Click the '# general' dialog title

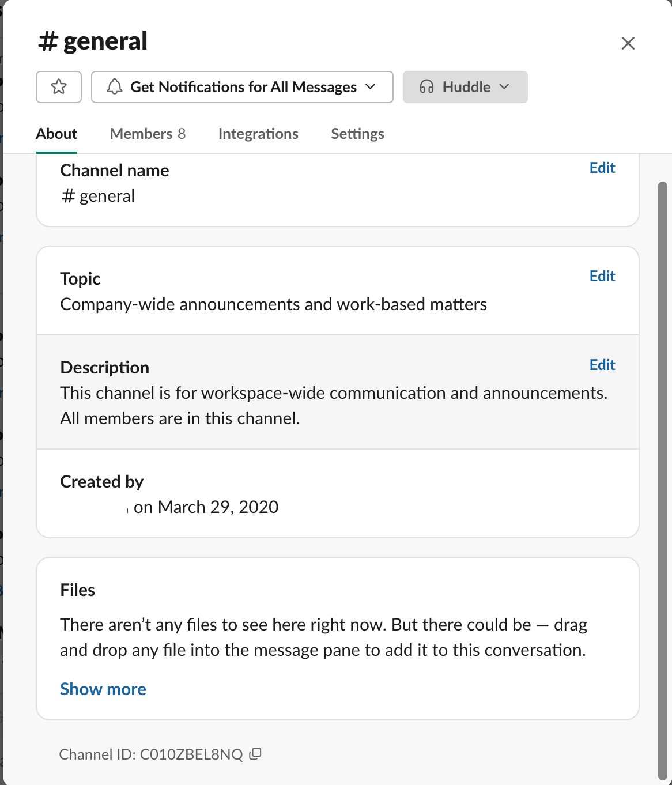point(93,41)
